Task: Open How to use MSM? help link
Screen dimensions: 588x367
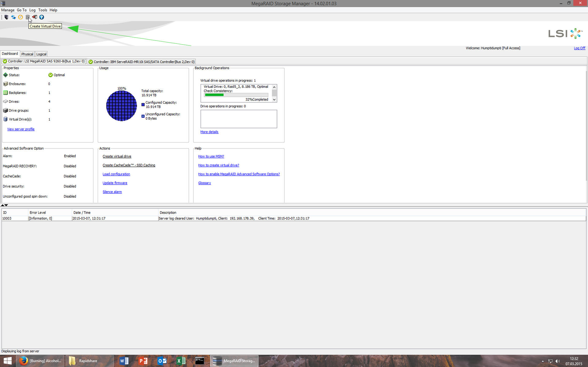Action: [x=211, y=156]
